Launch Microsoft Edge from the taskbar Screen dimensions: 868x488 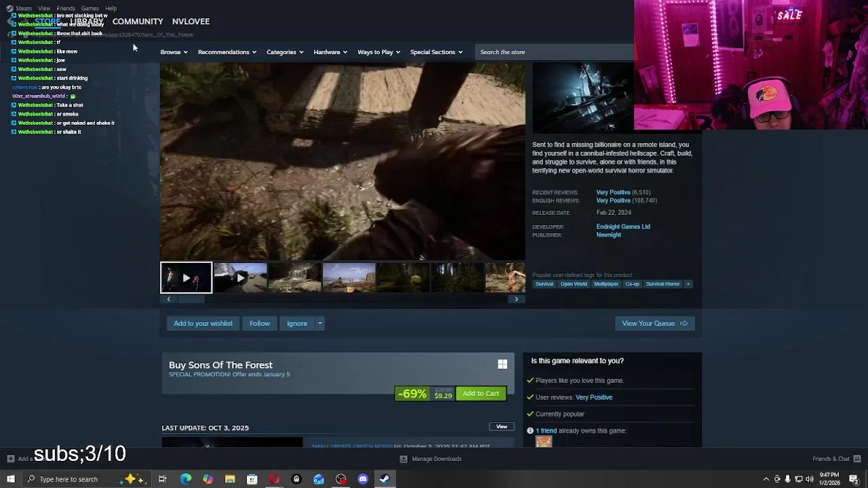(x=186, y=479)
